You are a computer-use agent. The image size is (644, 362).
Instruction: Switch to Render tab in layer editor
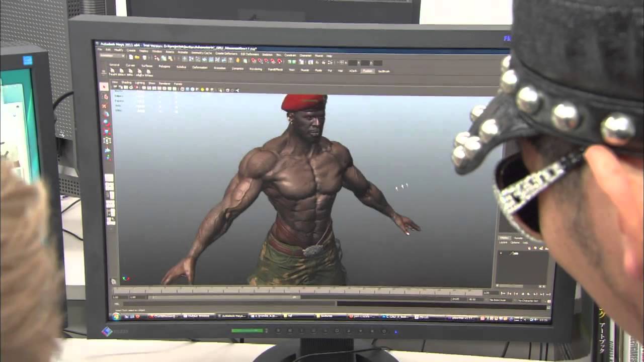[x=518, y=238]
